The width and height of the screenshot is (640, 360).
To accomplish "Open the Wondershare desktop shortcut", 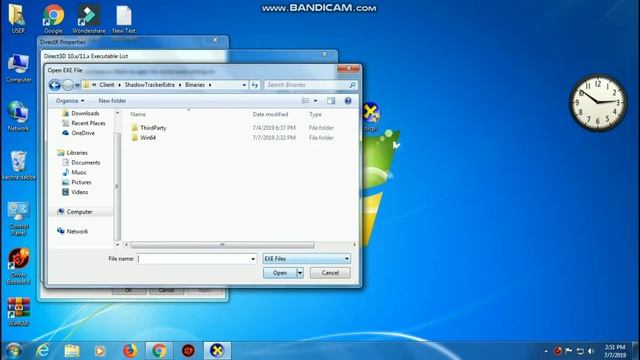I will [89, 19].
